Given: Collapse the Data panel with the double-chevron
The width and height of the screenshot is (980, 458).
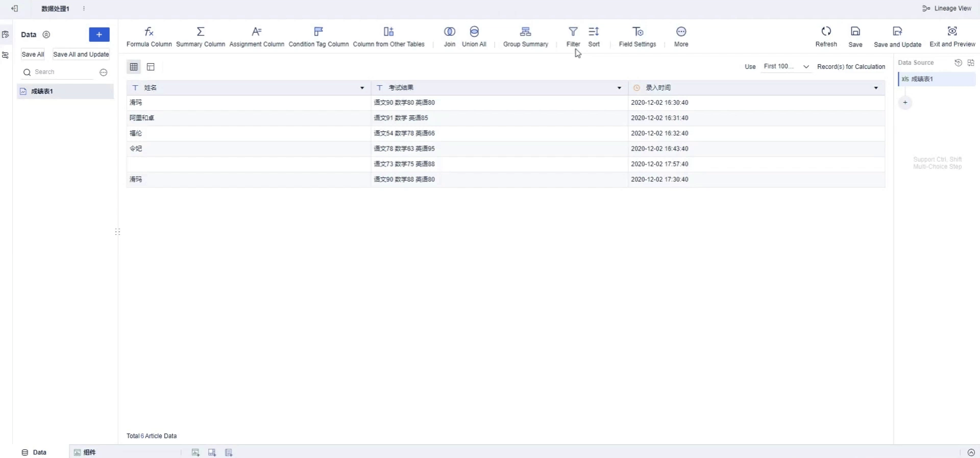Looking at the screenshot, I should pos(46,35).
